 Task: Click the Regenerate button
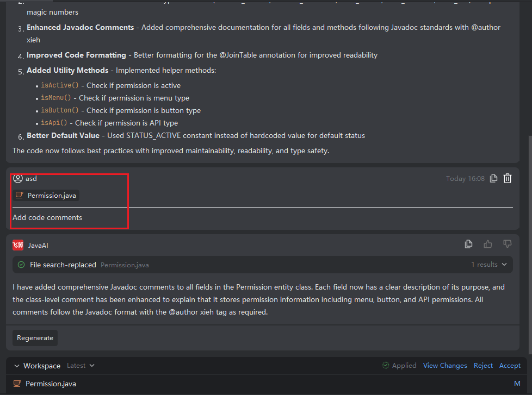point(35,337)
